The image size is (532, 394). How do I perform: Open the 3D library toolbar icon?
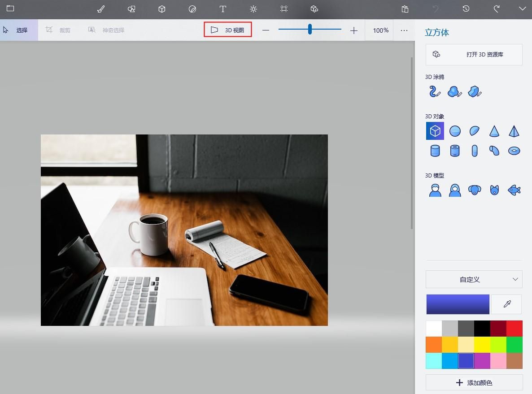pyautogui.click(x=314, y=9)
